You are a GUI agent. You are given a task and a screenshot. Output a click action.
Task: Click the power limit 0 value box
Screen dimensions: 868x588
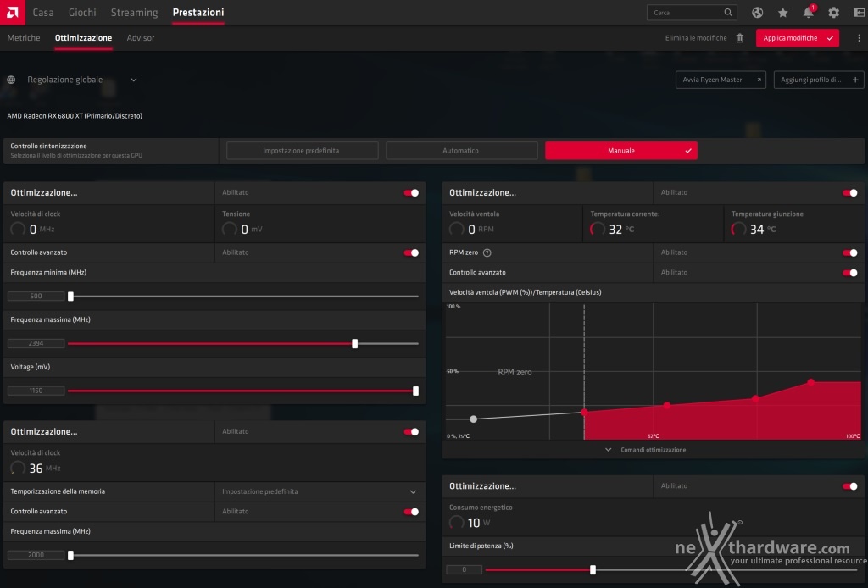464,569
